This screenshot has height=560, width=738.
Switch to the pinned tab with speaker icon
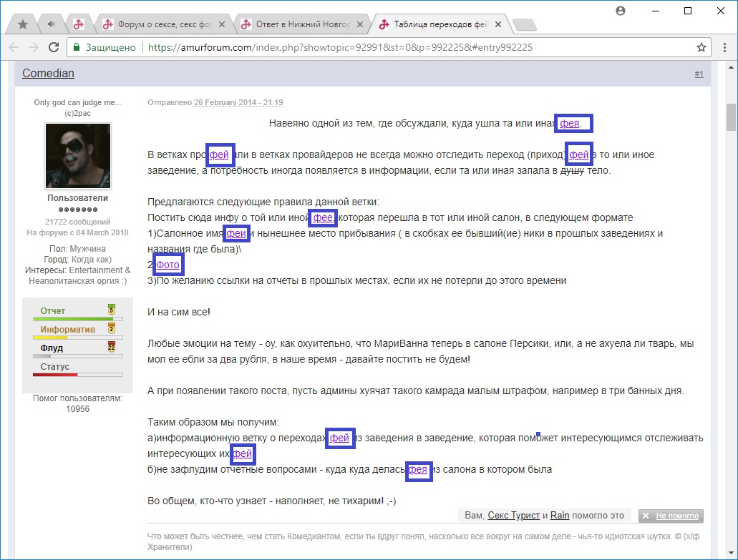pyautogui.click(x=52, y=24)
